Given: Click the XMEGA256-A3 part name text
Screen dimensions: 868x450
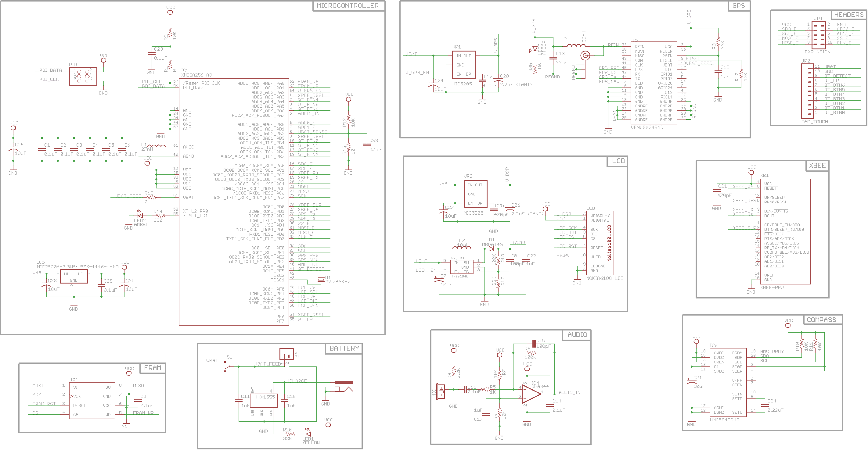Looking at the screenshot, I should tap(196, 75).
